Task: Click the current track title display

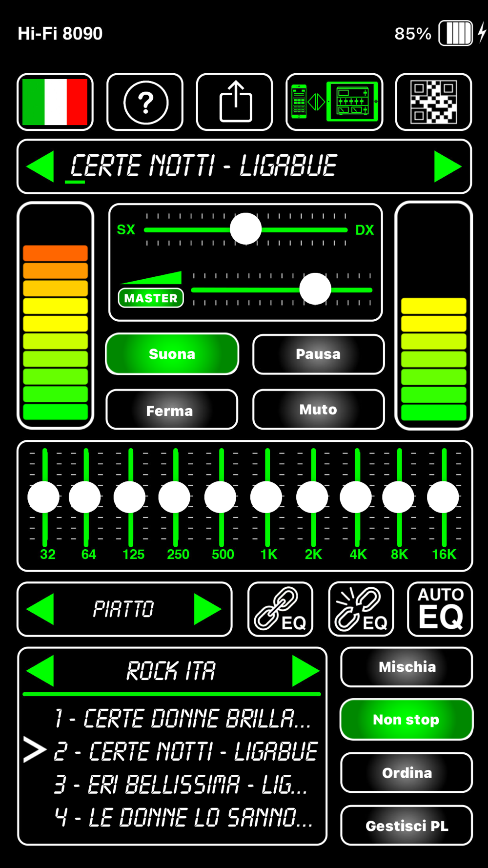Action: tap(203, 166)
